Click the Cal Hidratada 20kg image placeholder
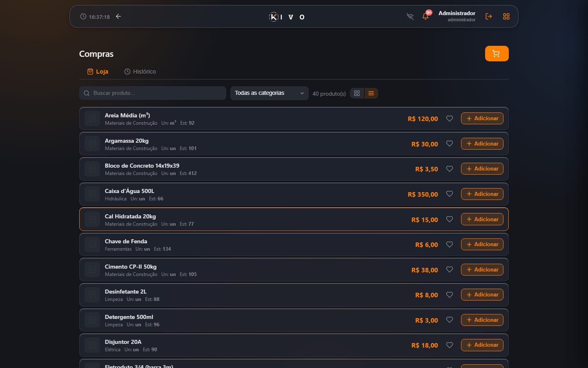 [x=92, y=220]
